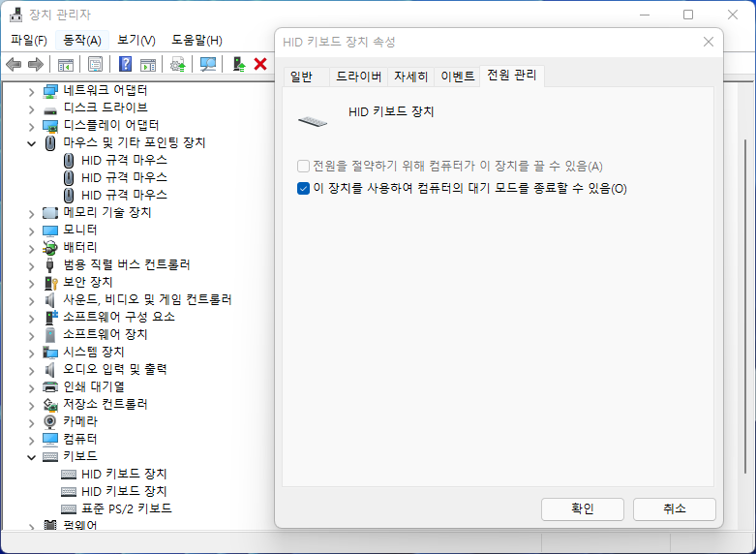Open the 보기(V) menu
This screenshot has width=756, height=554.
136,40
